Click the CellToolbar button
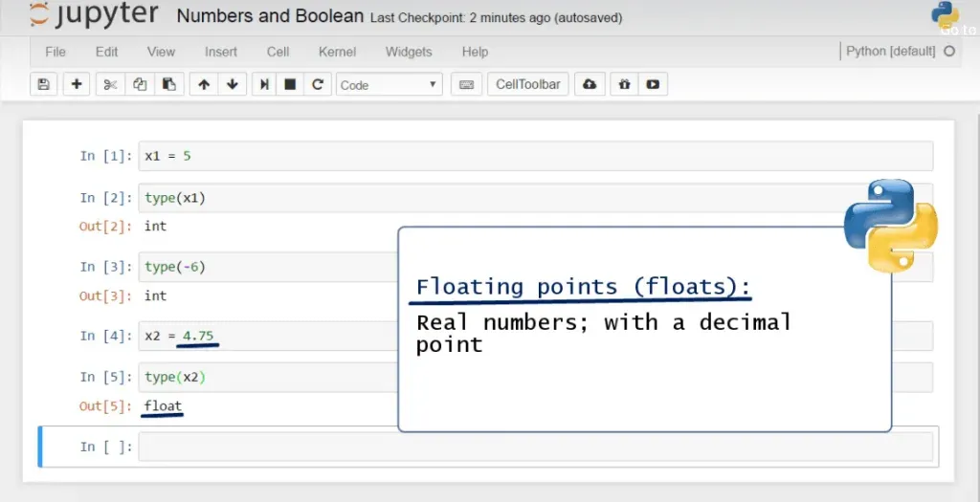Screen dimensions: 980x502 click(527, 84)
